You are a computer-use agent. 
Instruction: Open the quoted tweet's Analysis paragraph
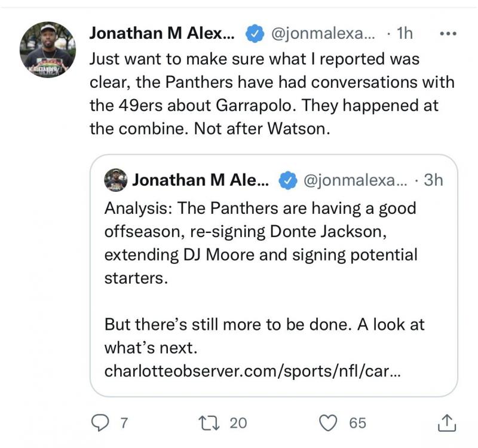[x=261, y=243]
